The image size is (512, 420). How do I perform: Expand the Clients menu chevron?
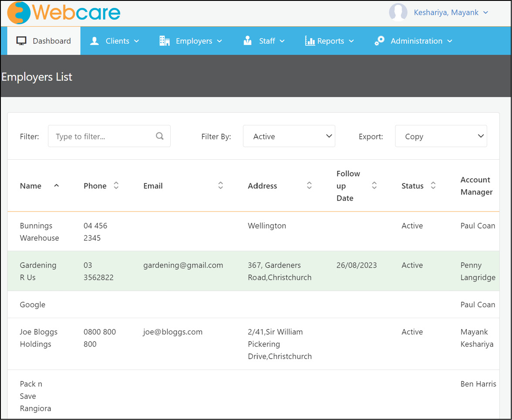pyautogui.click(x=137, y=41)
